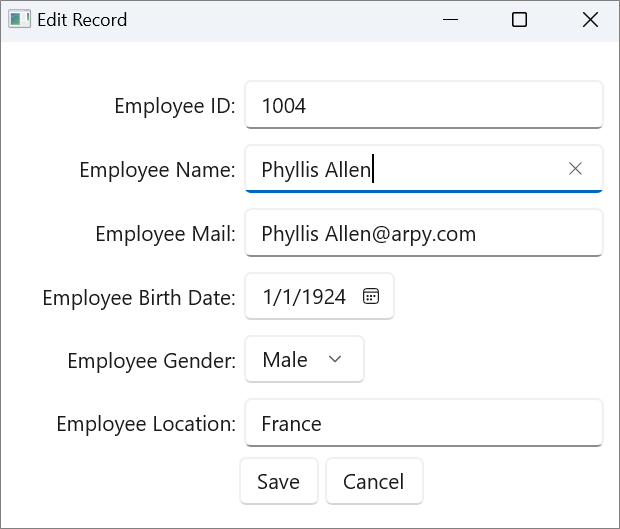Clear the Employee Name field with the X icon

point(575,169)
